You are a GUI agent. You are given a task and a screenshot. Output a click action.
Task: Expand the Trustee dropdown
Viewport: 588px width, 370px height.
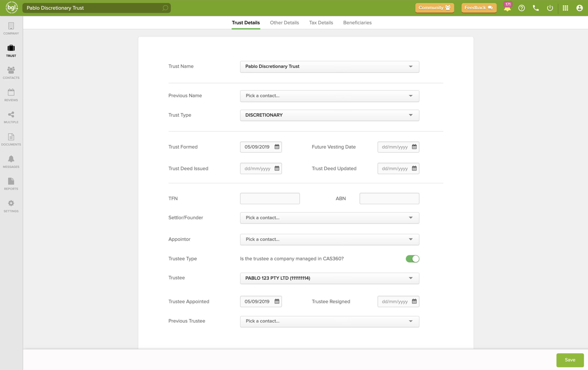click(x=329, y=278)
